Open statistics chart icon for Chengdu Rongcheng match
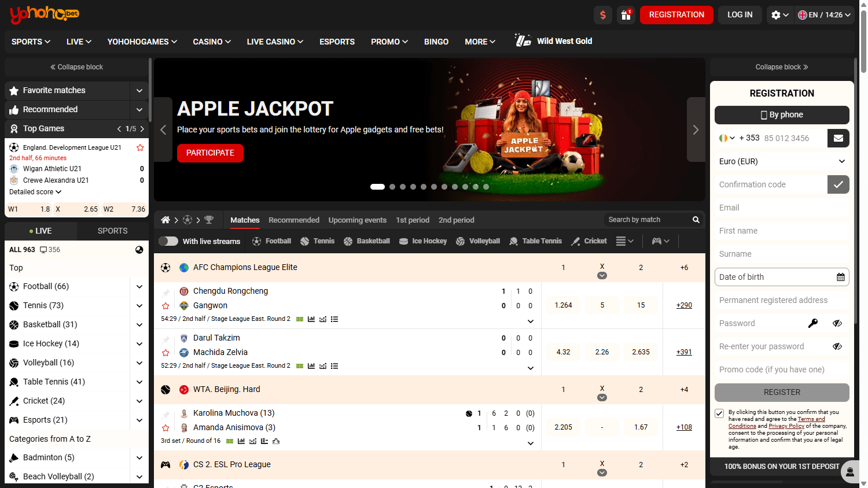This screenshot has width=868, height=488. pos(312,319)
